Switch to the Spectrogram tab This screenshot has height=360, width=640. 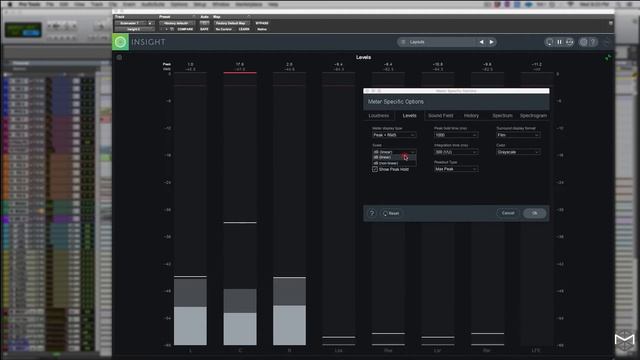pyautogui.click(x=533, y=116)
